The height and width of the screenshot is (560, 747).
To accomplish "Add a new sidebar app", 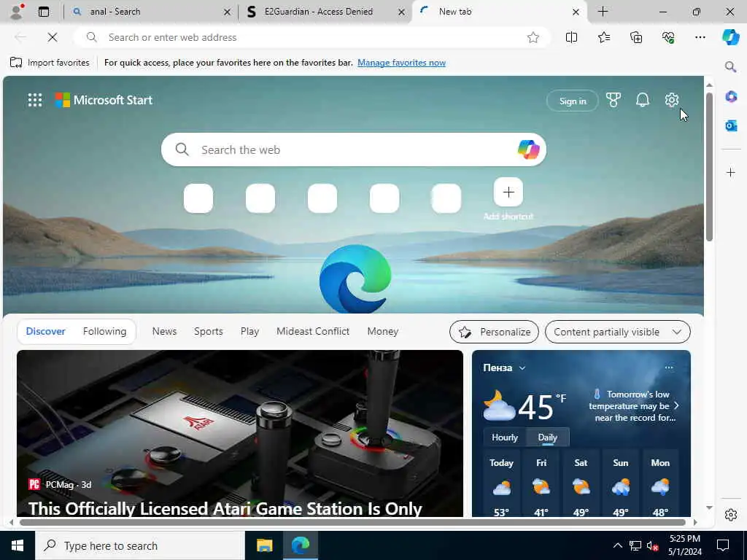I will coord(731,172).
